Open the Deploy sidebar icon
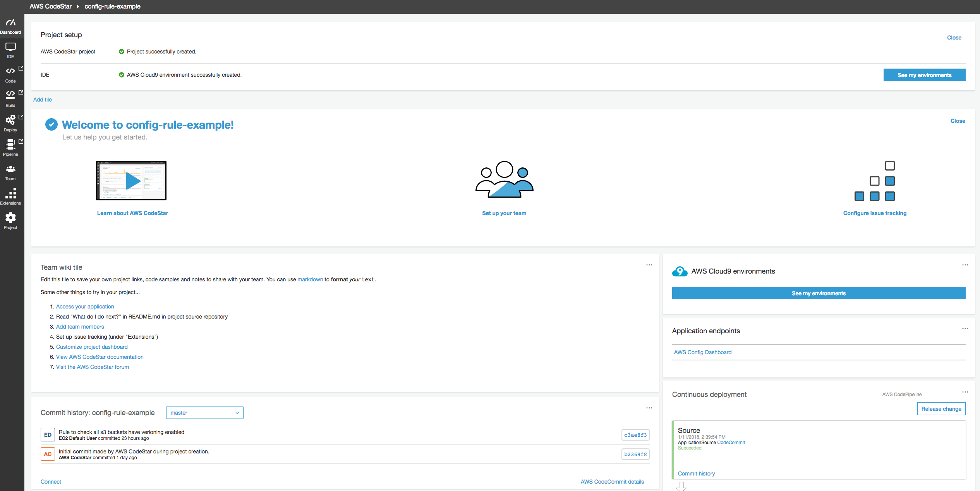Viewport: 980px width, 491px height. point(10,123)
